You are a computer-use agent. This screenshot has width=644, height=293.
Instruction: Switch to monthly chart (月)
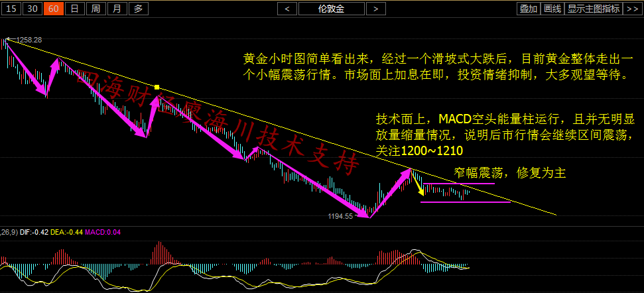click(x=117, y=8)
